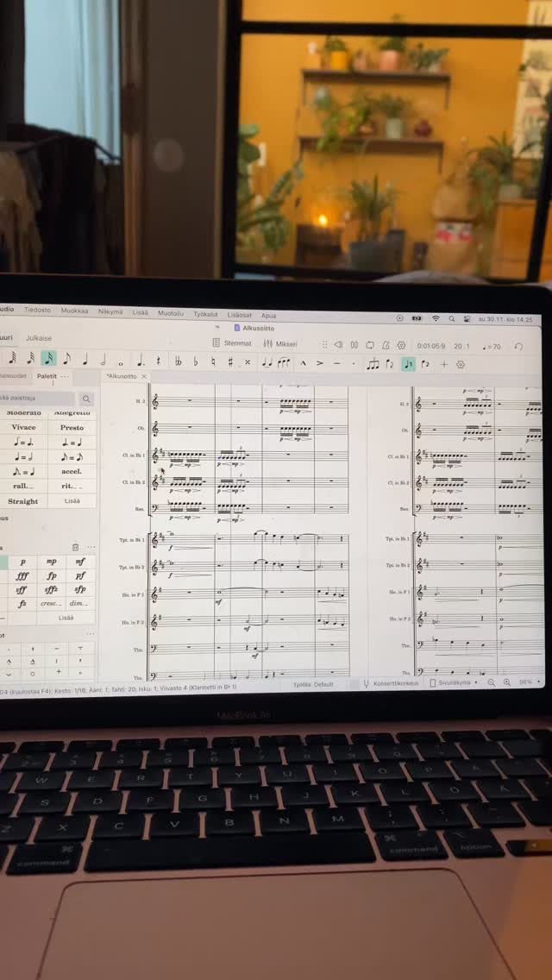Add a slur to selected notes

[x=284, y=362]
